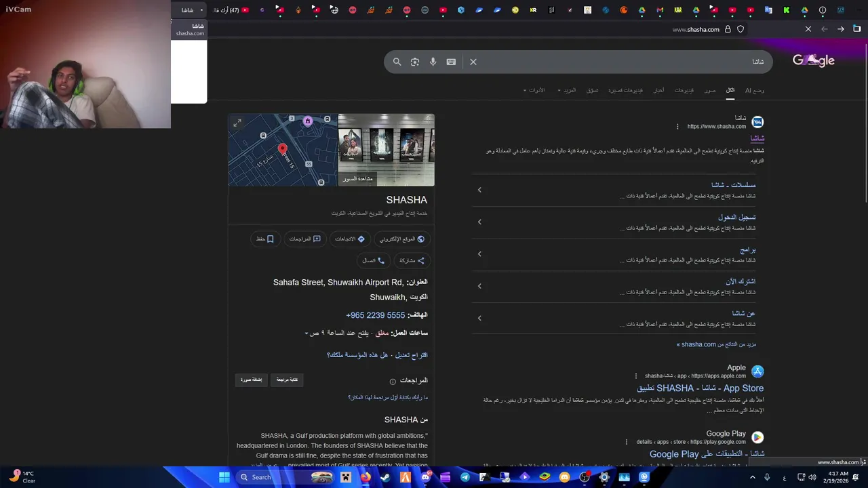Open the on-screen keyboard icon
The image size is (868, 488).
(x=451, y=62)
